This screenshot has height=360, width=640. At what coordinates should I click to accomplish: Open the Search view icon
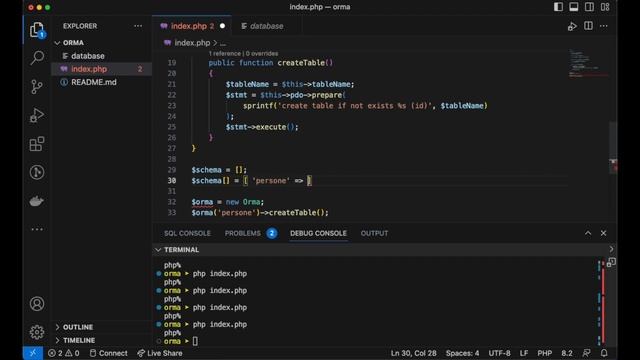click(x=37, y=58)
